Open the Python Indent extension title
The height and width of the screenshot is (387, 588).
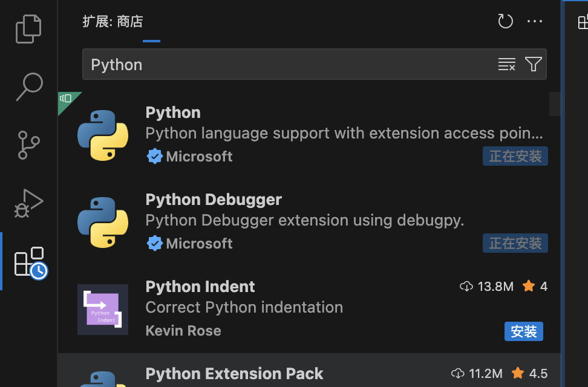pyautogui.click(x=200, y=287)
